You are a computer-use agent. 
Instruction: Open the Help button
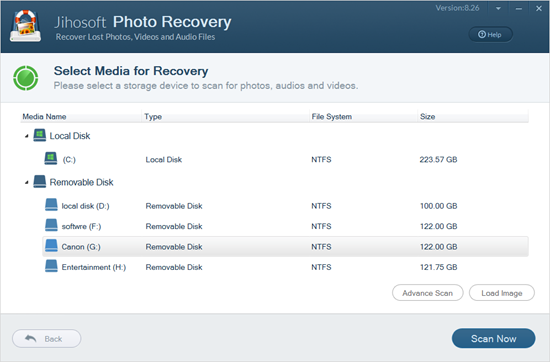pos(490,34)
